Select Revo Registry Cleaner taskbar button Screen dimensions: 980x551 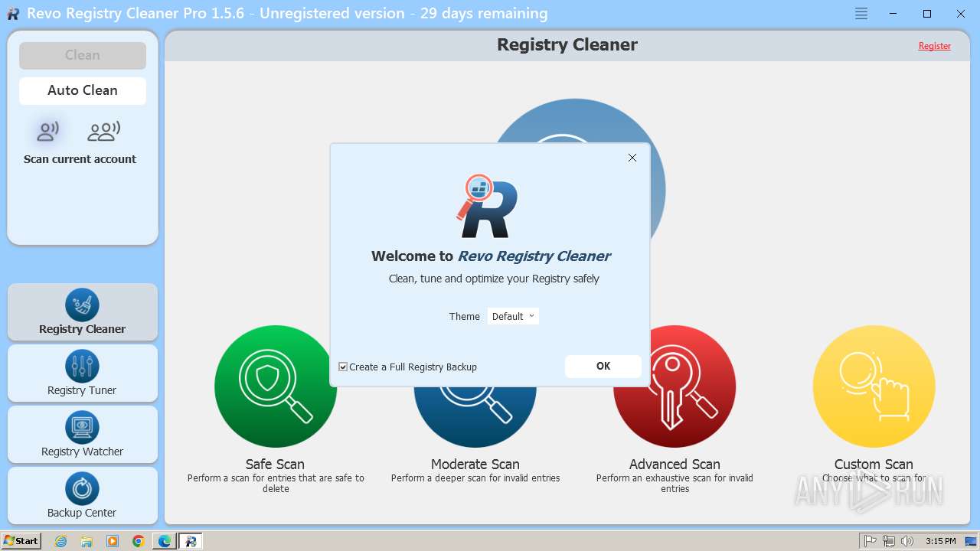[x=191, y=541]
